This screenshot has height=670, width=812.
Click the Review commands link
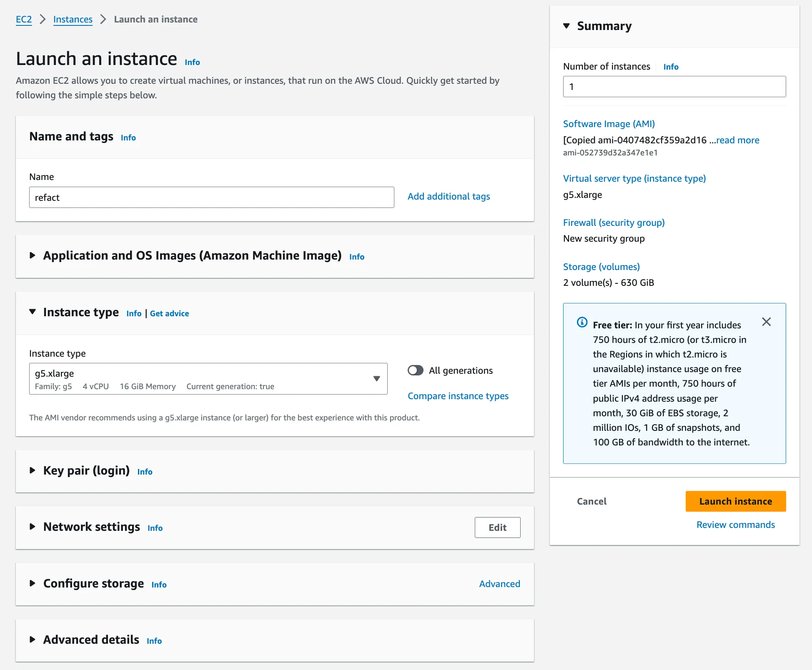(735, 525)
